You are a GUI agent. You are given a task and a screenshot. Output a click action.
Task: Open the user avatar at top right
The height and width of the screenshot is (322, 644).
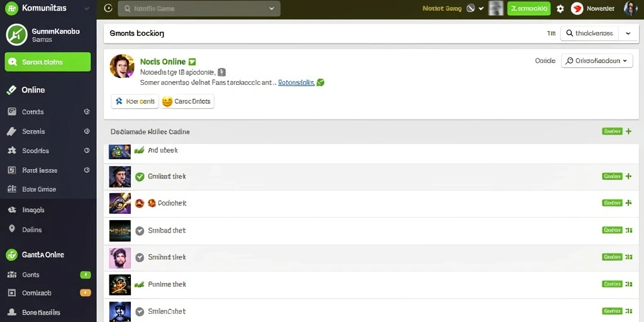coord(631,8)
